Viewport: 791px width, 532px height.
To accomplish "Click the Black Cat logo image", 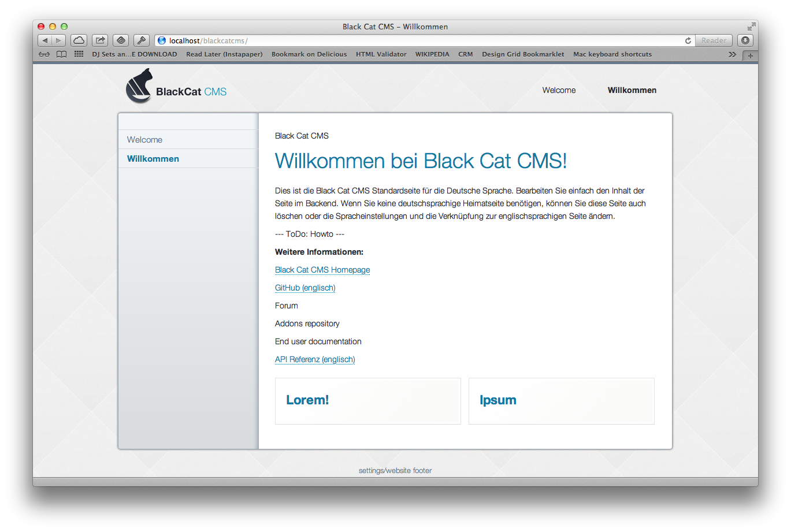I will tap(139, 86).
